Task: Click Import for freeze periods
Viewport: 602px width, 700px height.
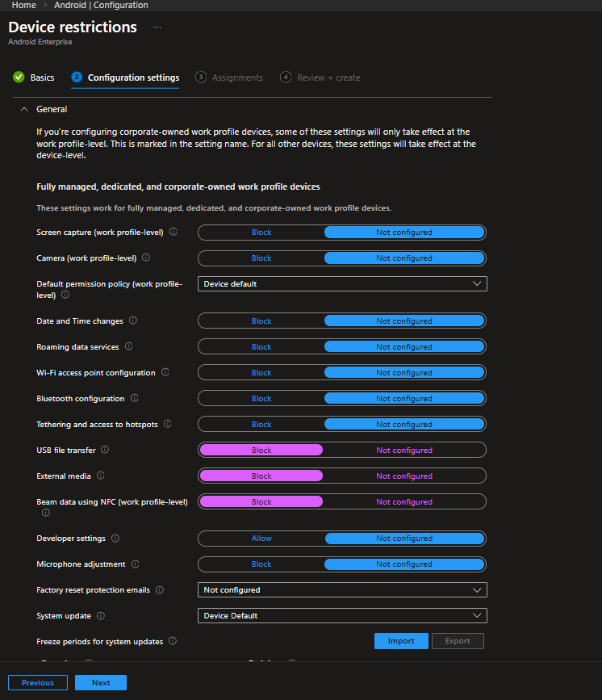Action: 401,641
